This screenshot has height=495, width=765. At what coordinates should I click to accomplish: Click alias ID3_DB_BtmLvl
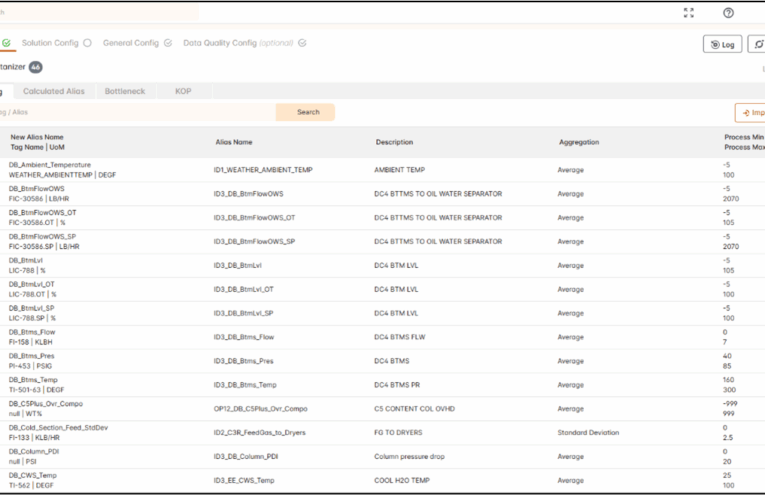tap(238, 265)
